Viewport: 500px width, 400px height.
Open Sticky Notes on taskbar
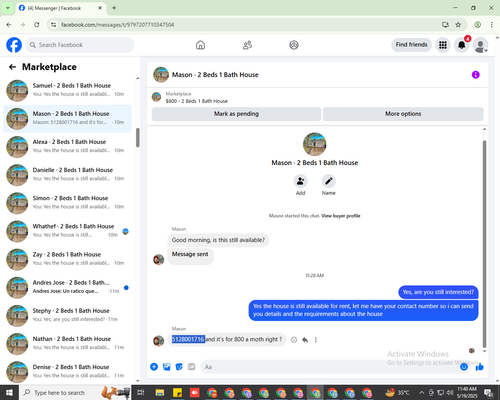click(177, 393)
